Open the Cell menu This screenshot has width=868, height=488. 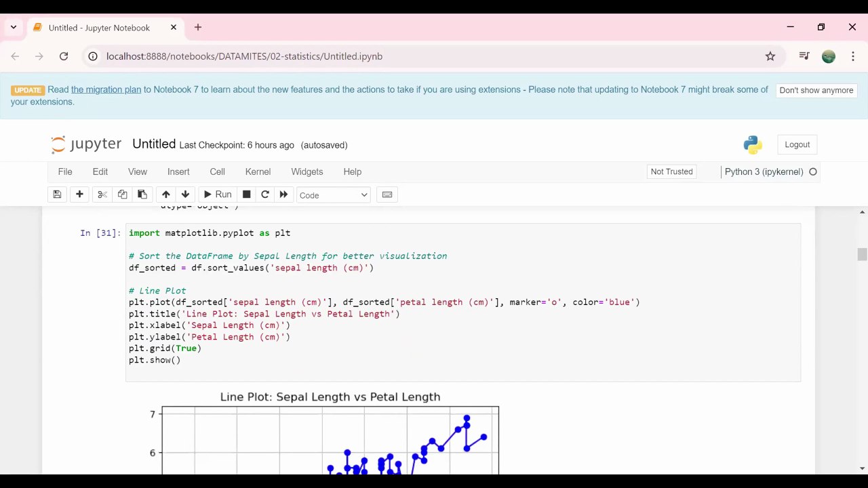click(217, 171)
